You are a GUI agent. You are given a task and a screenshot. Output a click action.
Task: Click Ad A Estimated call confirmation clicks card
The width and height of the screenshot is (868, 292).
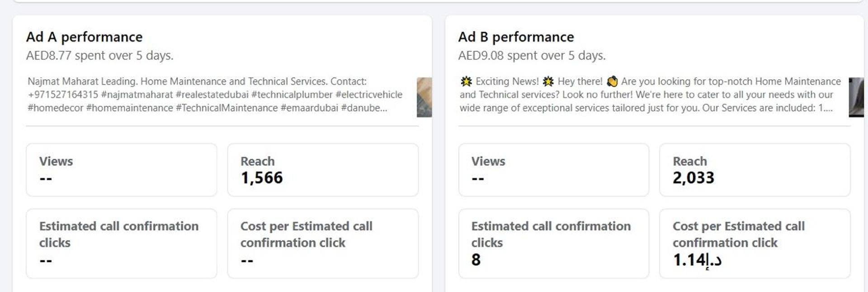pyautogui.click(x=122, y=244)
